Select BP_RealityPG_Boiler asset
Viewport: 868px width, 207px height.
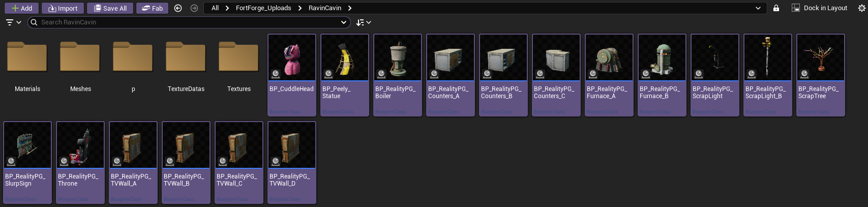click(x=398, y=75)
